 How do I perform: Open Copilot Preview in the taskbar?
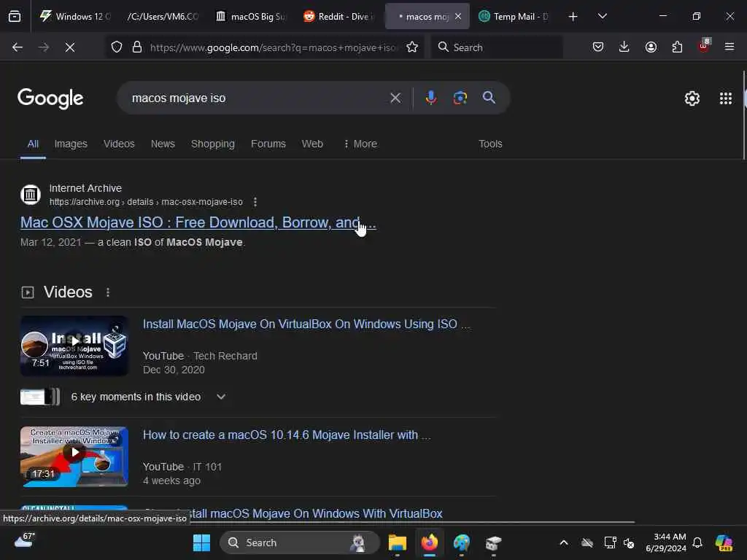pos(724,542)
